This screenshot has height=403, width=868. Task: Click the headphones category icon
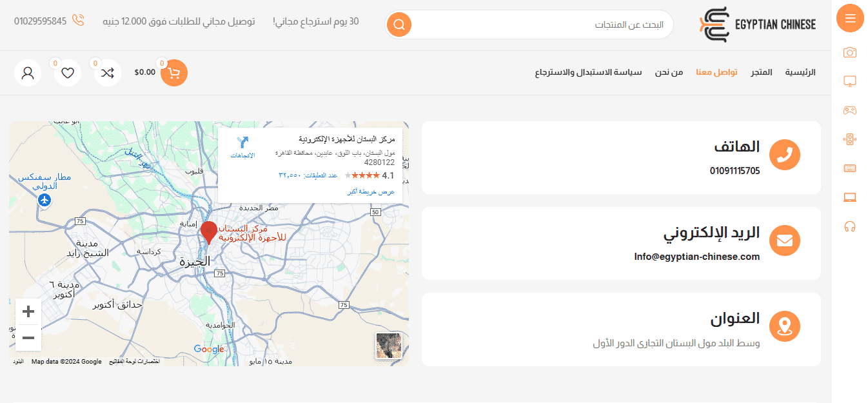850,225
